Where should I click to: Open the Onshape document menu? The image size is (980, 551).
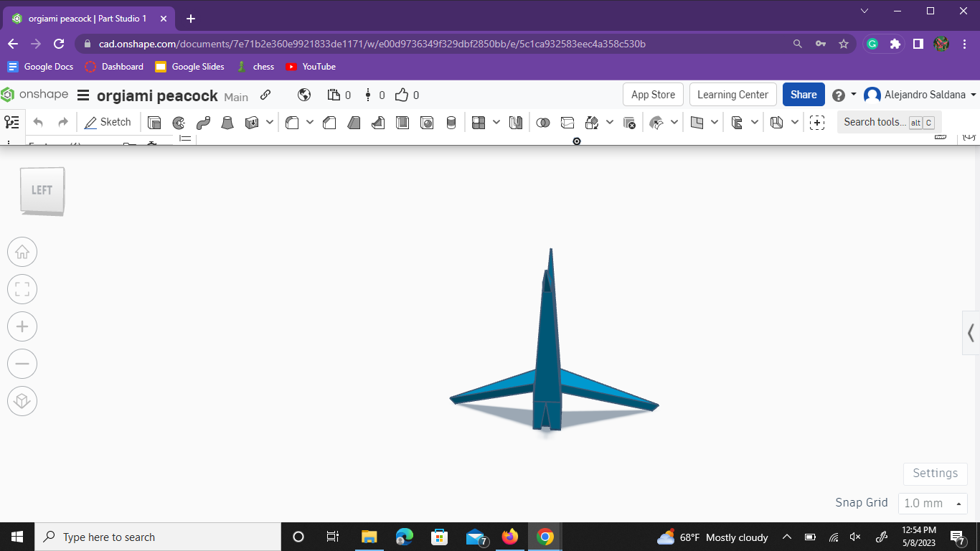point(83,95)
